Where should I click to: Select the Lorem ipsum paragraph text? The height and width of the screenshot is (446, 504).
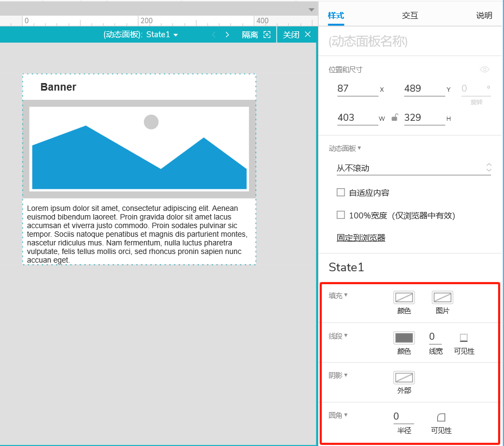(x=137, y=234)
